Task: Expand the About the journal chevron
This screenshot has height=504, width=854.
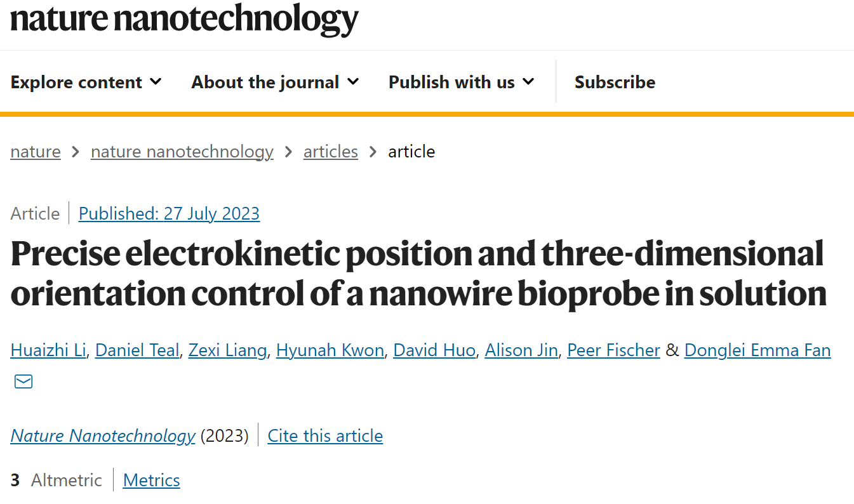Action: pos(353,82)
